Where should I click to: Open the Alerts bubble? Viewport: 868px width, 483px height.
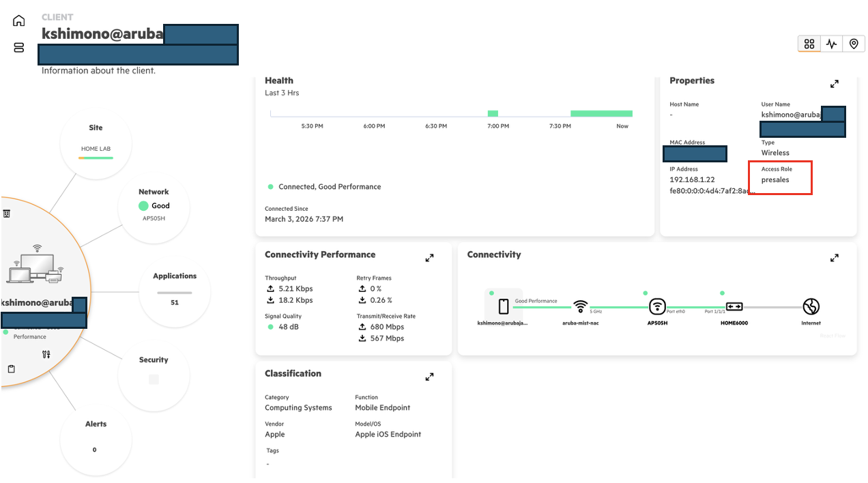pos(96,438)
